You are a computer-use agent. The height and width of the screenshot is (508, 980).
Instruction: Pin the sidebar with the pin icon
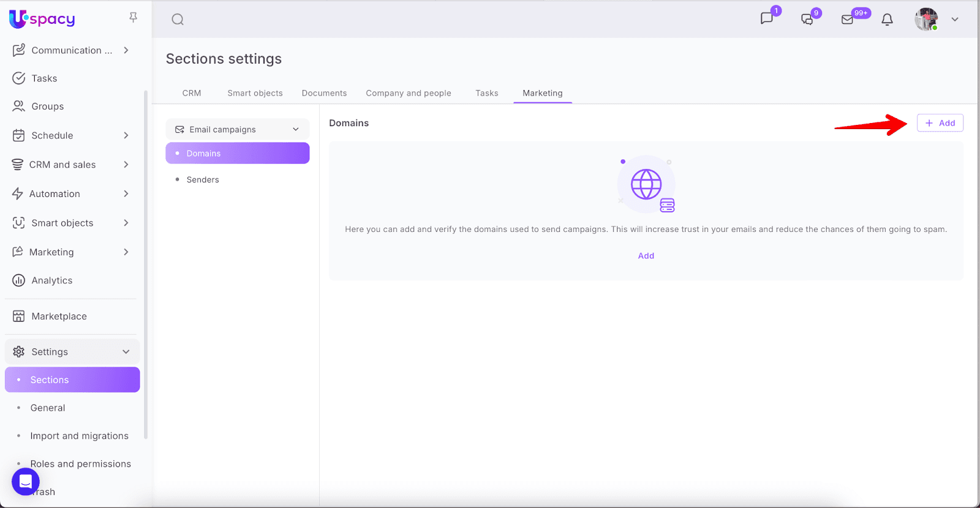tap(133, 17)
